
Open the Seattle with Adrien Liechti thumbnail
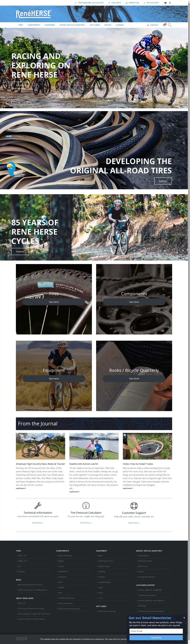pyautogui.click(x=94, y=446)
